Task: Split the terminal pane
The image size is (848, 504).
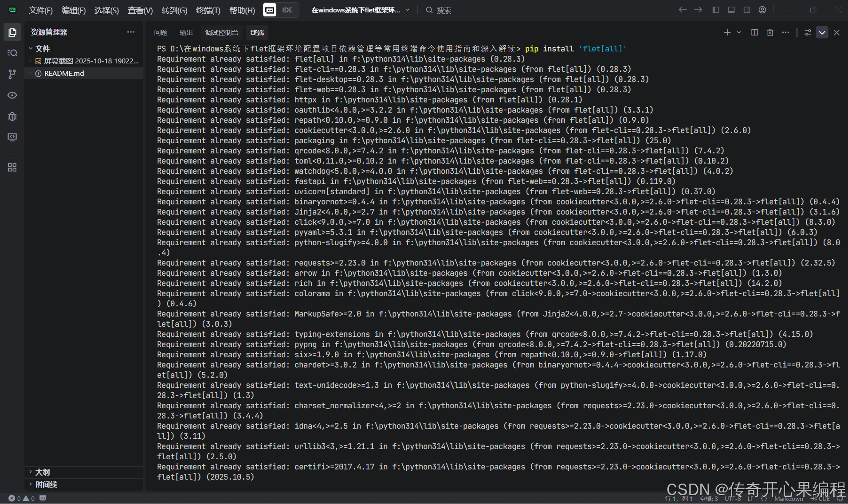Action: tap(754, 32)
